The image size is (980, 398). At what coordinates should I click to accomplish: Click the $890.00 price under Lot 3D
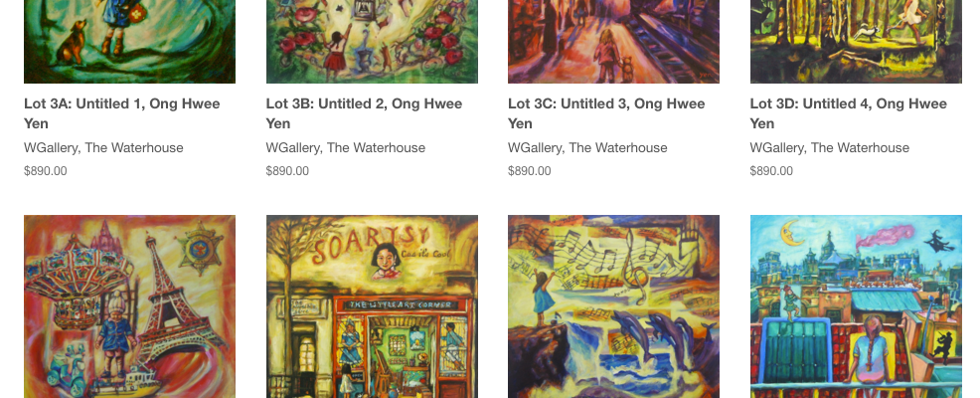coord(771,171)
